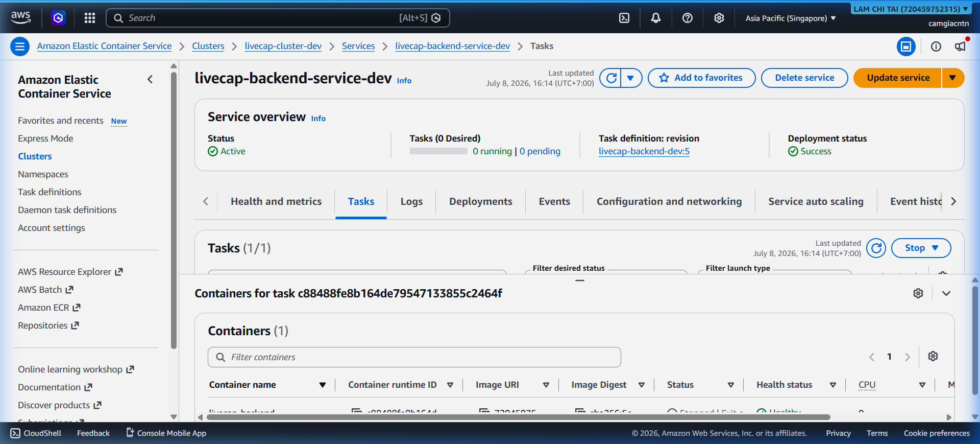The image size is (980, 444).
Task: Open Express Mode in the sidebar
Action: pyautogui.click(x=45, y=138)
